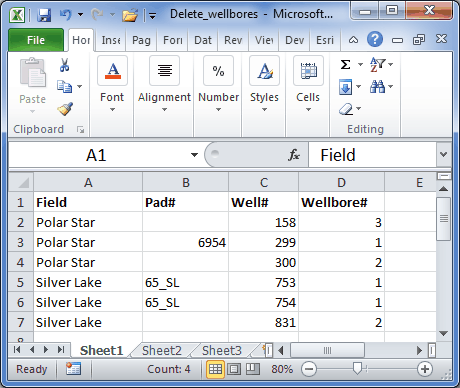The image size is (460, 388).
Task: Select the 65_SL cell in row 5
Action: (185, 282)
